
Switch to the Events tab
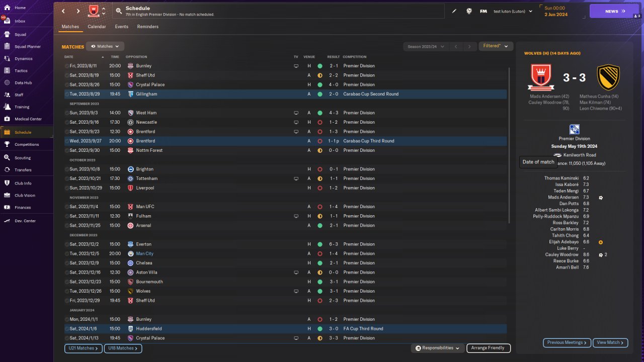(x=121, y=27)
